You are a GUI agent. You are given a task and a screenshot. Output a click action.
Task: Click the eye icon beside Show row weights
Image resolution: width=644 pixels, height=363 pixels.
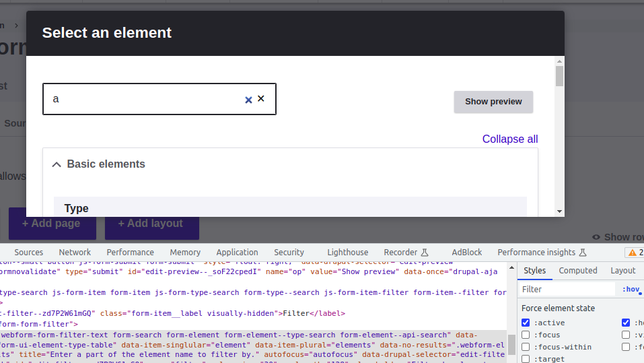[596, 237]
